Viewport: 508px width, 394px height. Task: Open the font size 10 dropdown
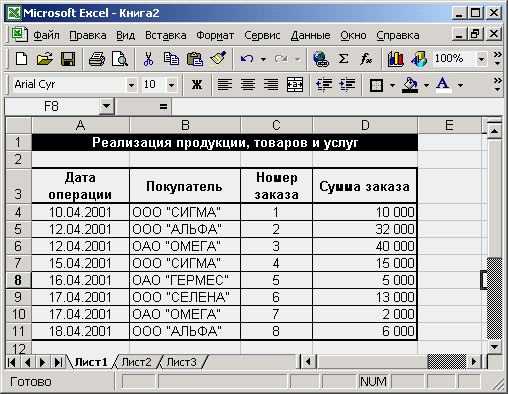tap(171, 85)
